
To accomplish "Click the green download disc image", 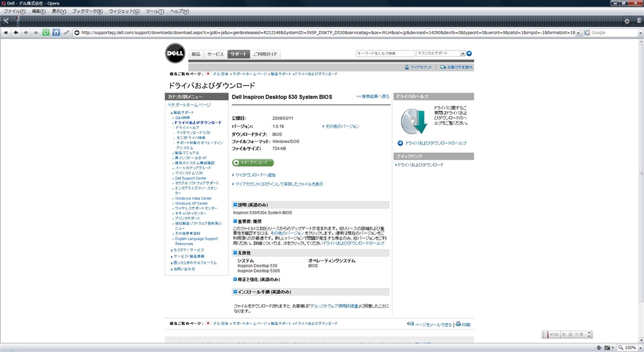I will click(x=414, y=121).
